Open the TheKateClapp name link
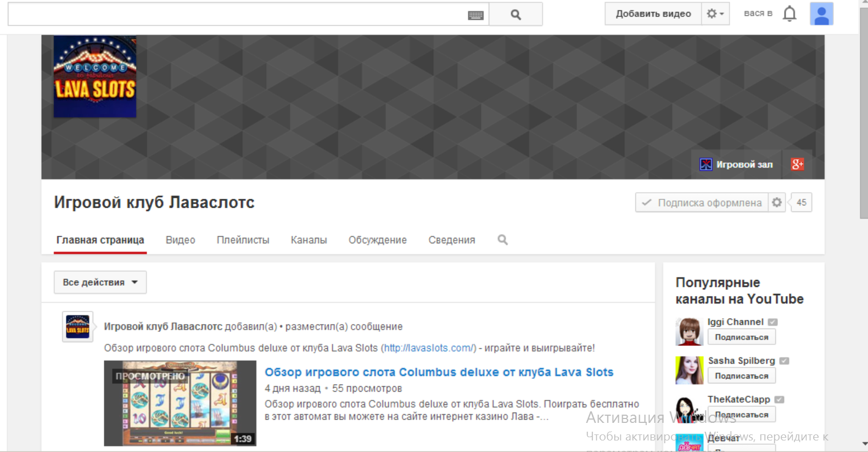 [x=738, y=399]
